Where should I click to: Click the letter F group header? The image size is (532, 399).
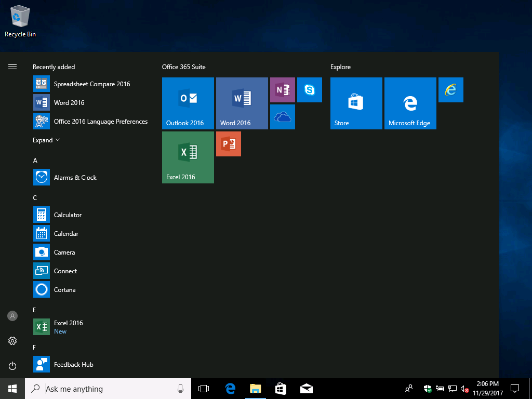[x=35, y=347]
